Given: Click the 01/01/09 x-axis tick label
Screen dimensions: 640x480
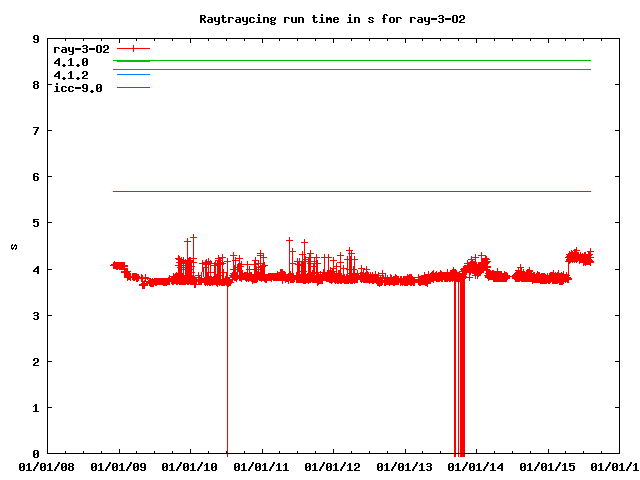Looking at the screenshot, I should click(x=119, y=466).
